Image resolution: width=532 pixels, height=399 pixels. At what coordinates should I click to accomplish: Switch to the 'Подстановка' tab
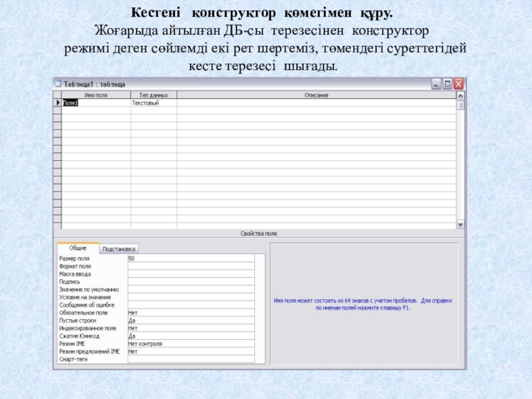click(119, 249)
